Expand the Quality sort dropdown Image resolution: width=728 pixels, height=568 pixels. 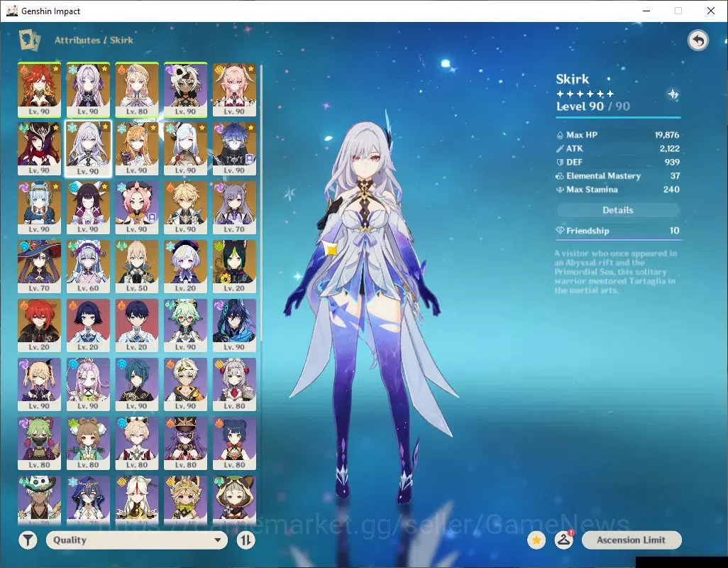pyautogui.click(x=137, y=540)
